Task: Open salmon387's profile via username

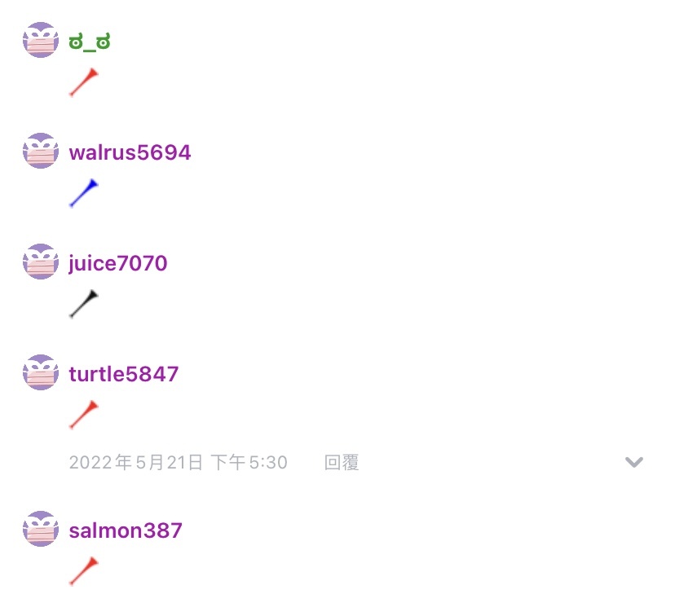Action: (126, 530)
